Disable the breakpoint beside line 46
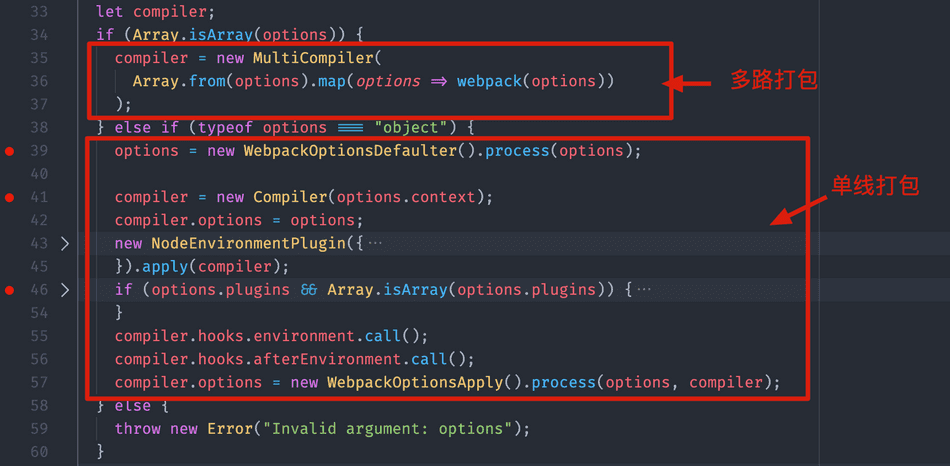This screenshot has height=466, width=950. pos(10,290)
